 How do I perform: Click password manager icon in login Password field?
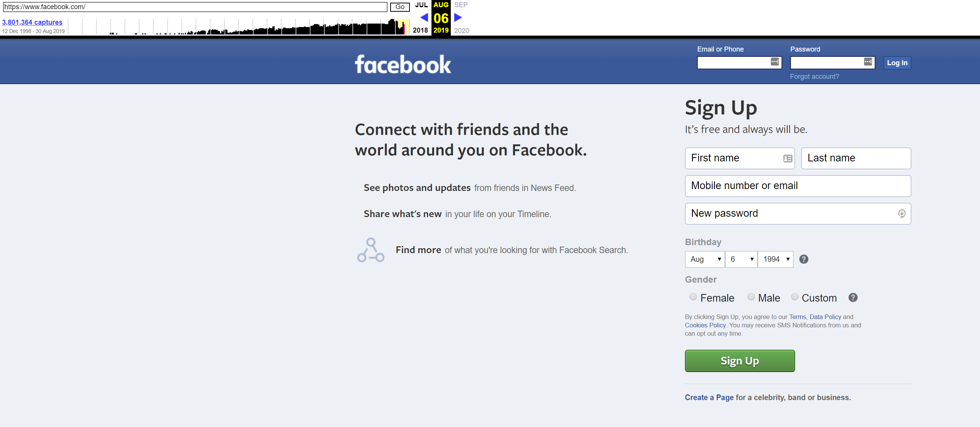point(868,62)
